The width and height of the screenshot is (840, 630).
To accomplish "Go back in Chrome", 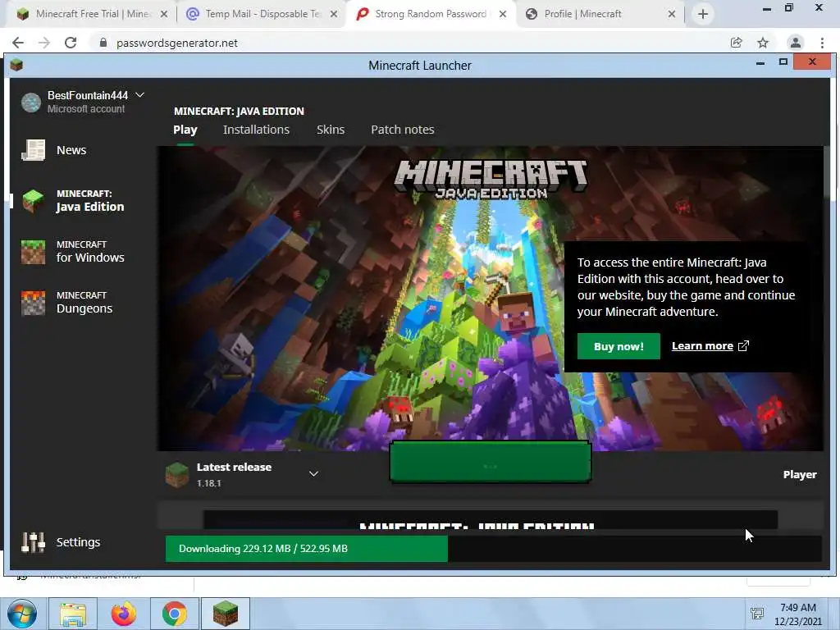I will [18, 43].
